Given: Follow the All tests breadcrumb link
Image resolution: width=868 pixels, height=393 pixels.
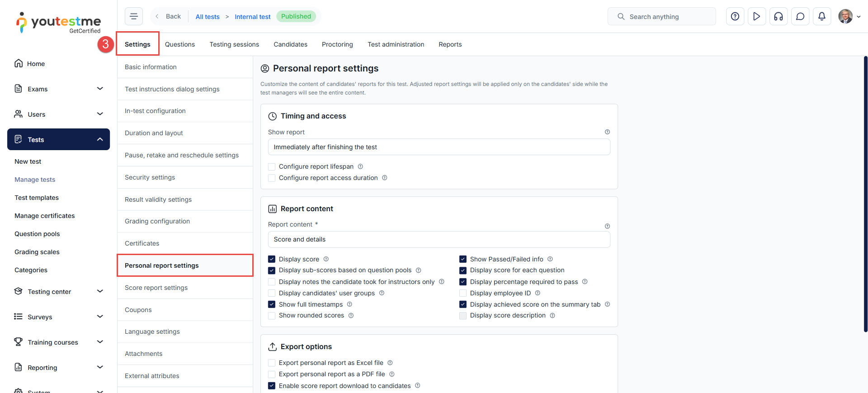Looking at the screenshot, I should point(208,17).
